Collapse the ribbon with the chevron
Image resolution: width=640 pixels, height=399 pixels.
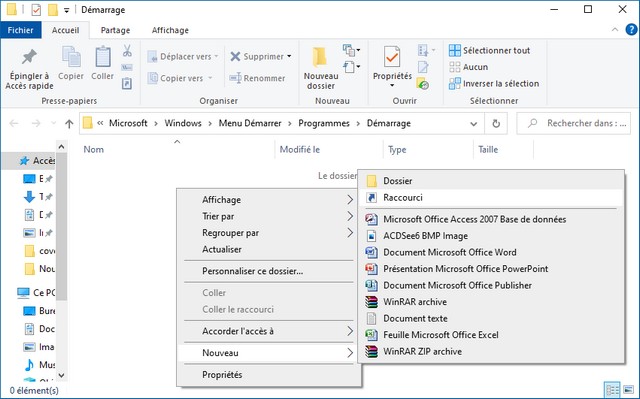pos(615,30)
